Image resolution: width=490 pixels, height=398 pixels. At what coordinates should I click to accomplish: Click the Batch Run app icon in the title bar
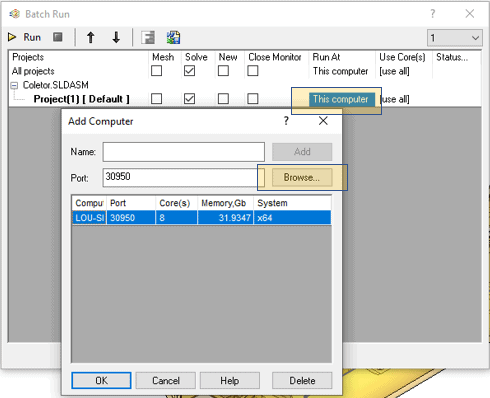click(14, 14)
